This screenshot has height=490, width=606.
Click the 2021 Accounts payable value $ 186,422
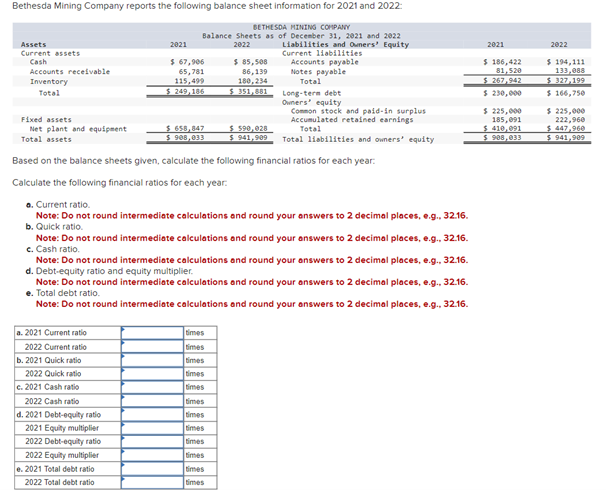tap(502, 62)
